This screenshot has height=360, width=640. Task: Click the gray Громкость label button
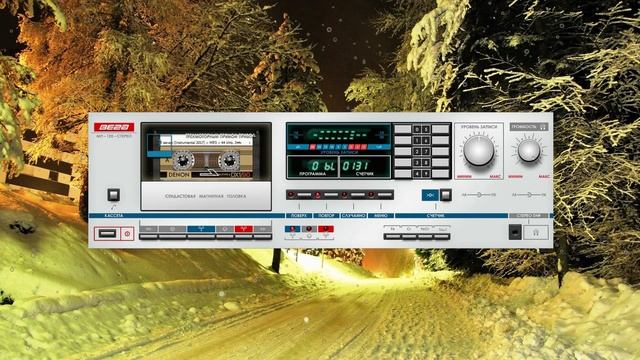529,127
